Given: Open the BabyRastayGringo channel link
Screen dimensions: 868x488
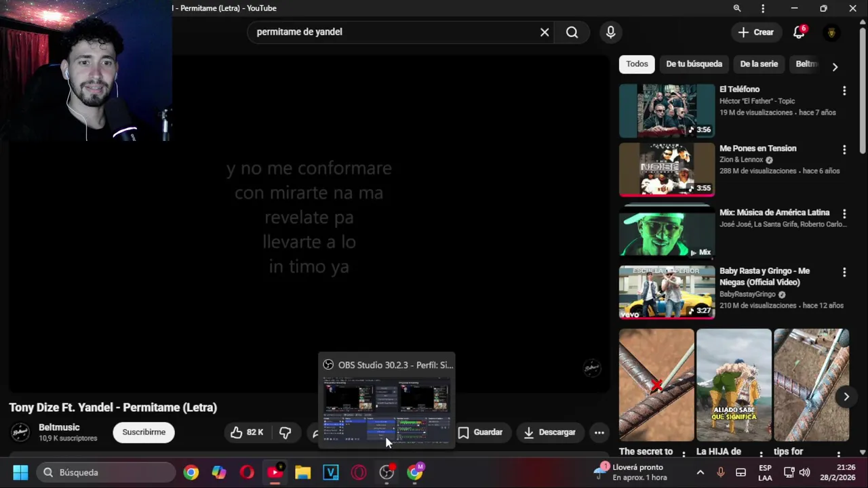Looking at the screenshot, I should click(747, 294).
